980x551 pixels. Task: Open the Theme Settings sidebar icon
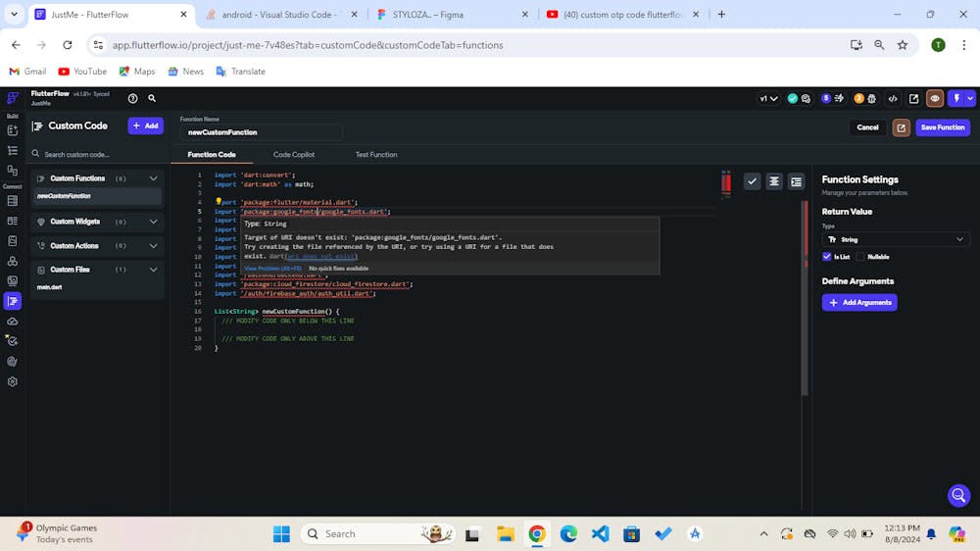(13, 361)
